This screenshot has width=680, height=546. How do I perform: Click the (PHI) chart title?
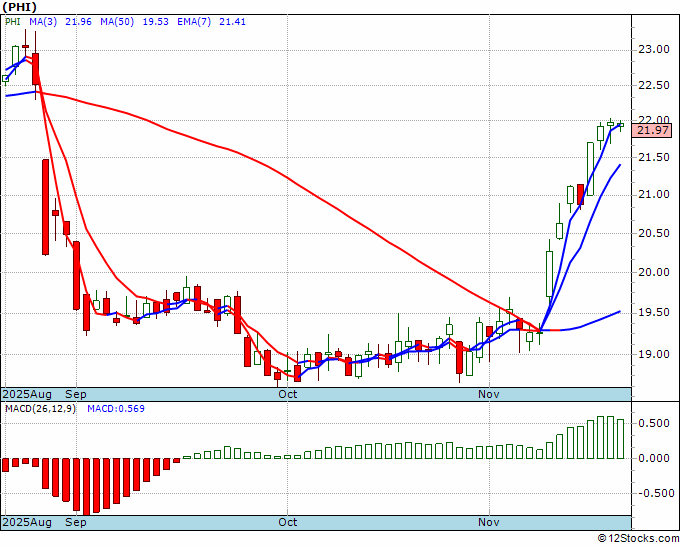[20, 7]
